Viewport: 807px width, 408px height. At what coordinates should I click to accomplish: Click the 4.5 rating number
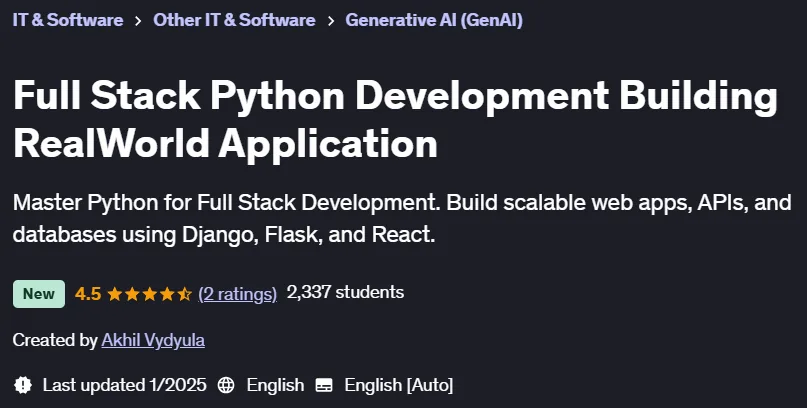click(x=88, y=294)
